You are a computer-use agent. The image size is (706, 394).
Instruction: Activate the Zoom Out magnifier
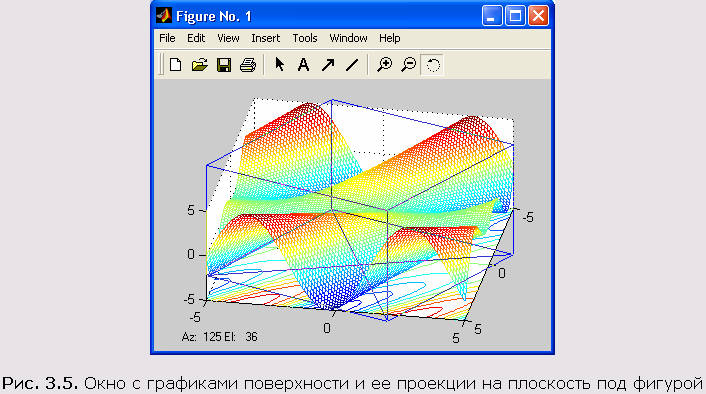point(408,65)
